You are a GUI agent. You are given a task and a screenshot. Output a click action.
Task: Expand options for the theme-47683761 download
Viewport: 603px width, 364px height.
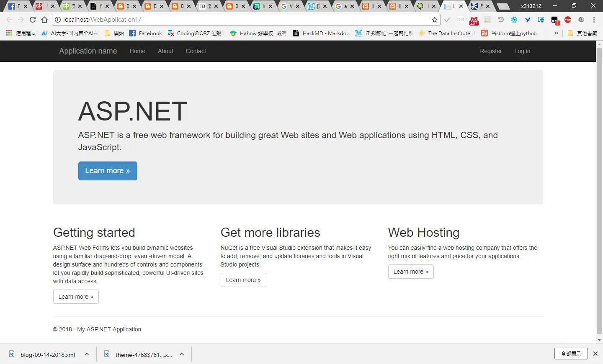coord(182,354)
